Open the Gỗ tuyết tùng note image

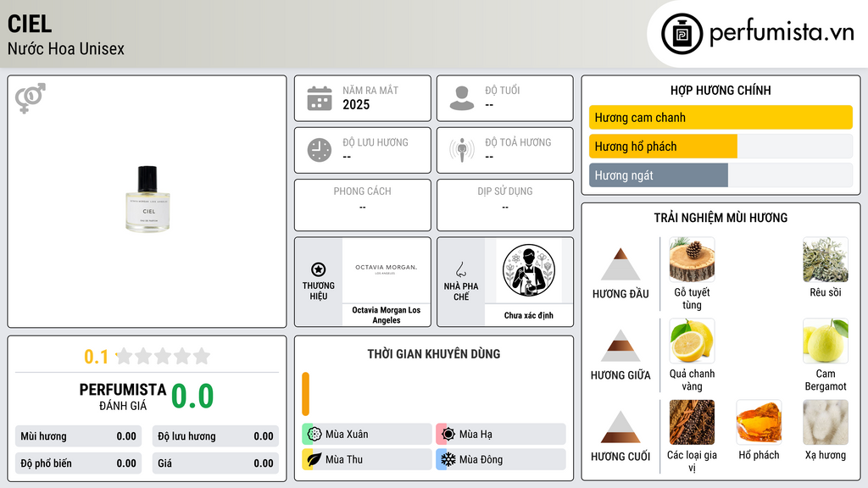692,259
